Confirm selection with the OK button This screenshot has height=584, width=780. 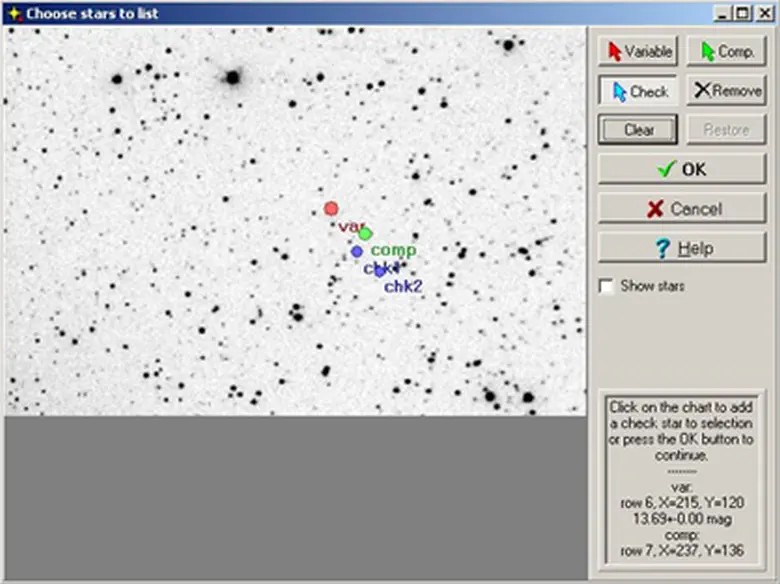pos(681,169)
